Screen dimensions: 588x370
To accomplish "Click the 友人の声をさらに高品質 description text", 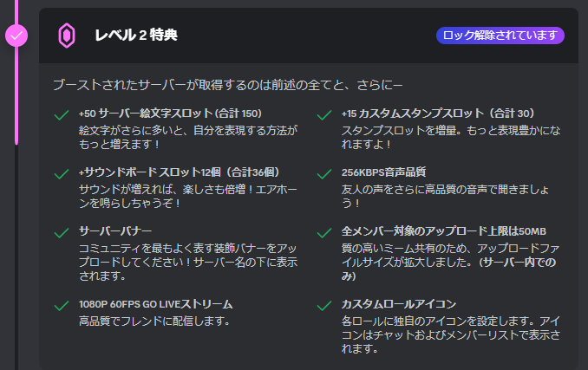I will [445, 196].
